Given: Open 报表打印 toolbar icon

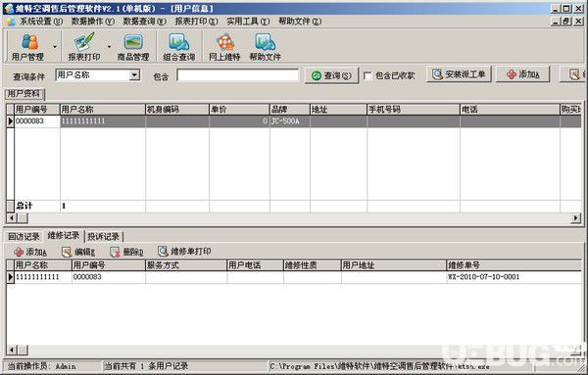Looking at the screenshot, I should click(84, 47).
